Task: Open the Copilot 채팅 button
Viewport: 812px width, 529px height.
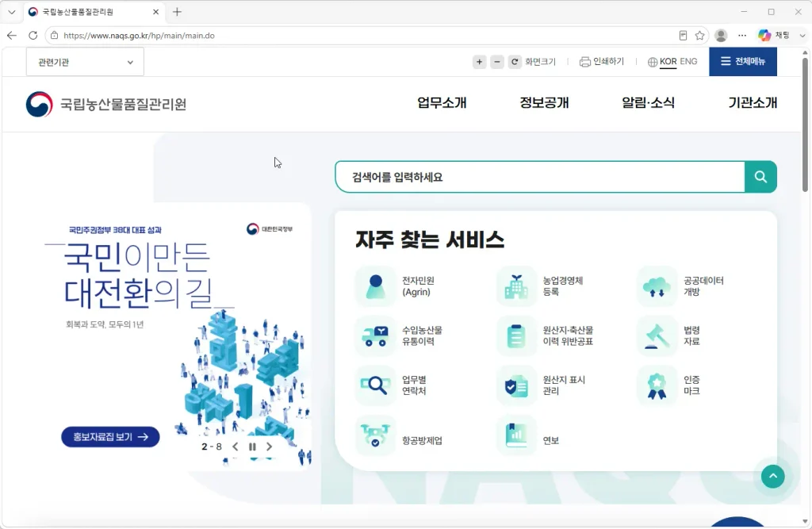Action: click(x=774, y=35)
